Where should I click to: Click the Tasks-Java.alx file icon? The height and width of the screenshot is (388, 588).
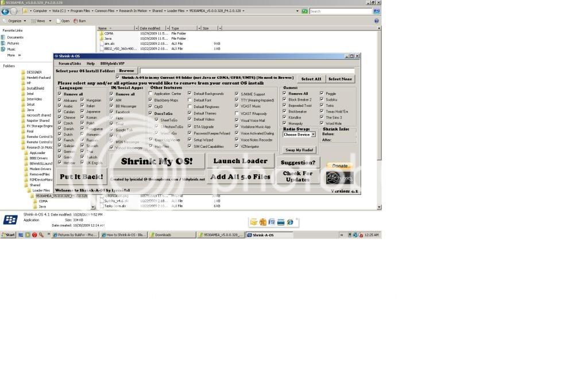[x=101, y=206]
